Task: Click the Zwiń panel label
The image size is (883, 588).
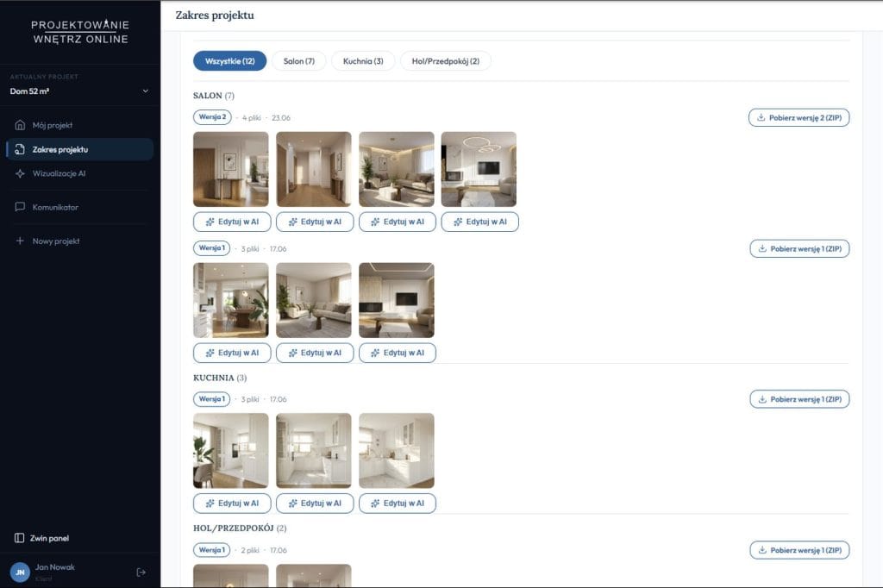Action: (49, 539)
